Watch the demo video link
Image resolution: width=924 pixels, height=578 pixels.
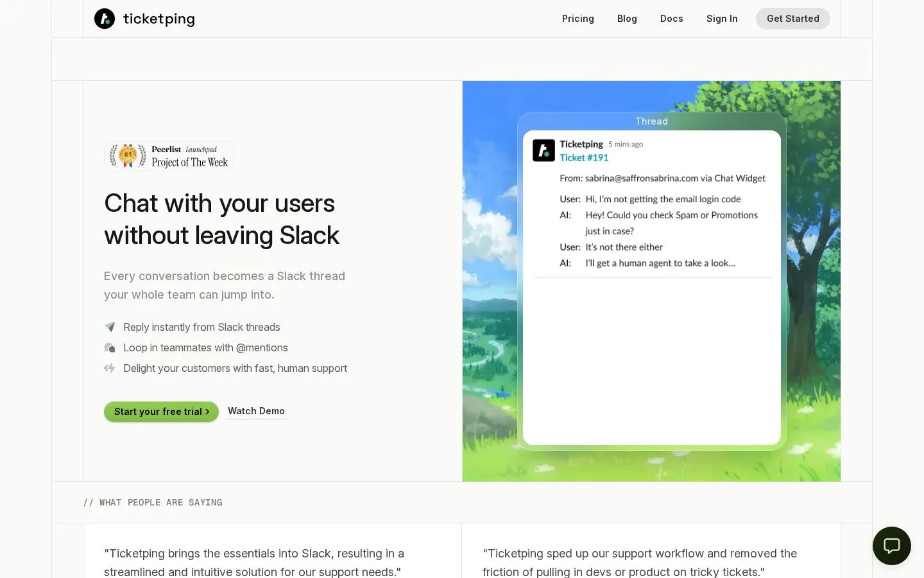(x=256, y=411)
